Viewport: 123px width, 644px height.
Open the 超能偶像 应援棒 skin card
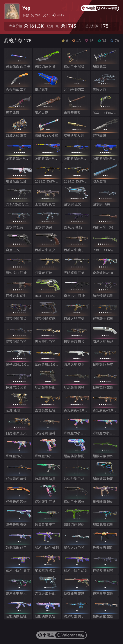(x=18, y=59)
